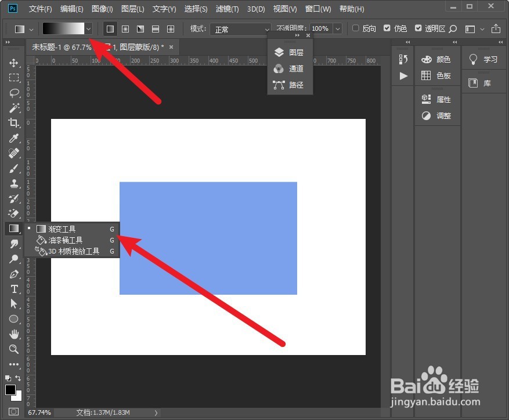Select the Clone Stamp tool
The height and width of the screenshot is (420, 509).
tap(13, 184)
